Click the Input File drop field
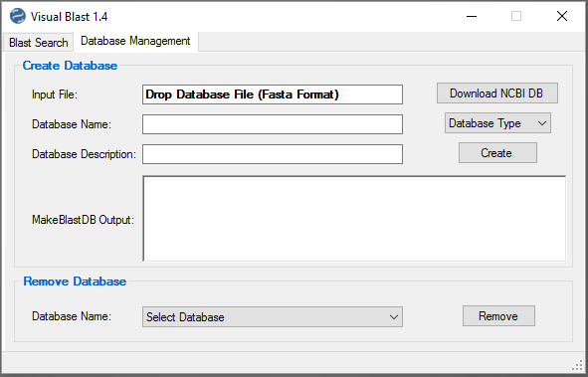 [x=273, y=94]
